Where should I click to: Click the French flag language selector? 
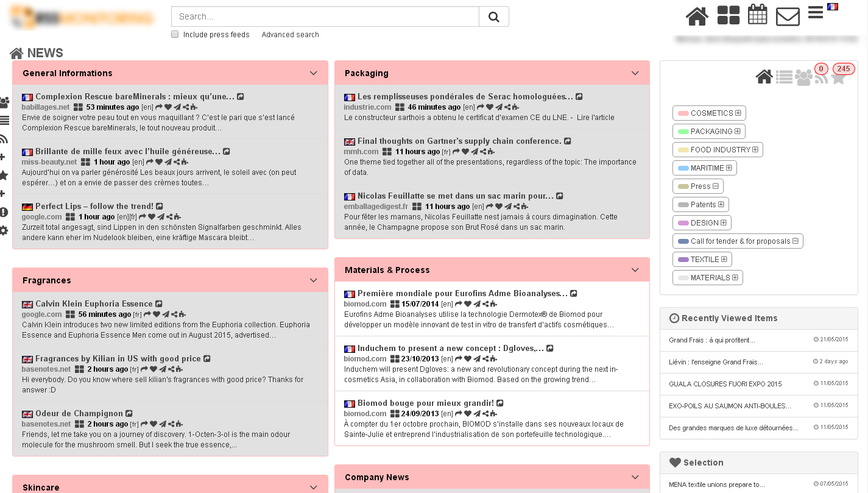(833, 7)
